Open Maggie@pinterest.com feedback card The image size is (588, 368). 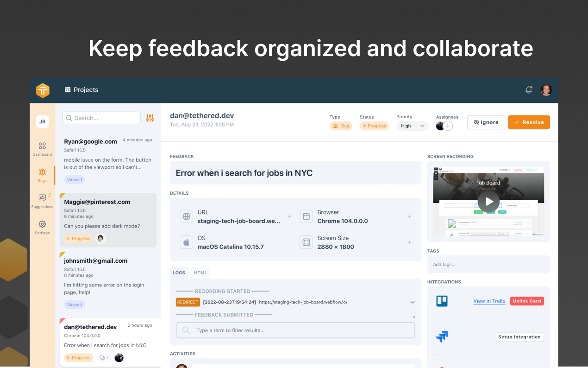[108, 220]
